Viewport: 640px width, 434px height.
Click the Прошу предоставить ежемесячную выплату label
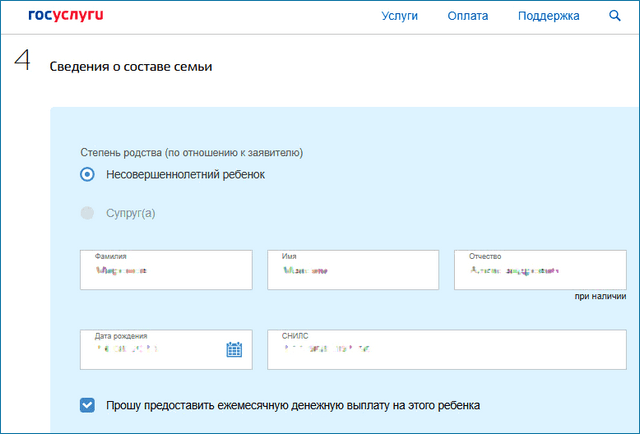293,405
